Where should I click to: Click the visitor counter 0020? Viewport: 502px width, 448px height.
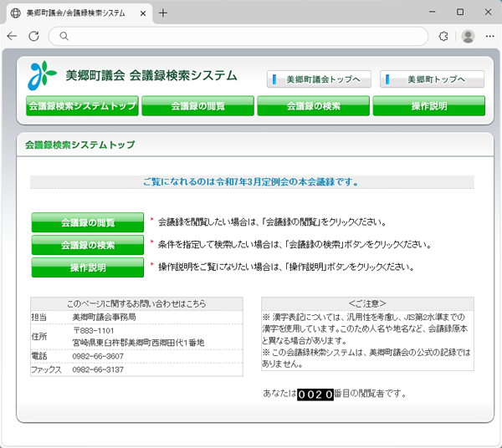[315, 395]
